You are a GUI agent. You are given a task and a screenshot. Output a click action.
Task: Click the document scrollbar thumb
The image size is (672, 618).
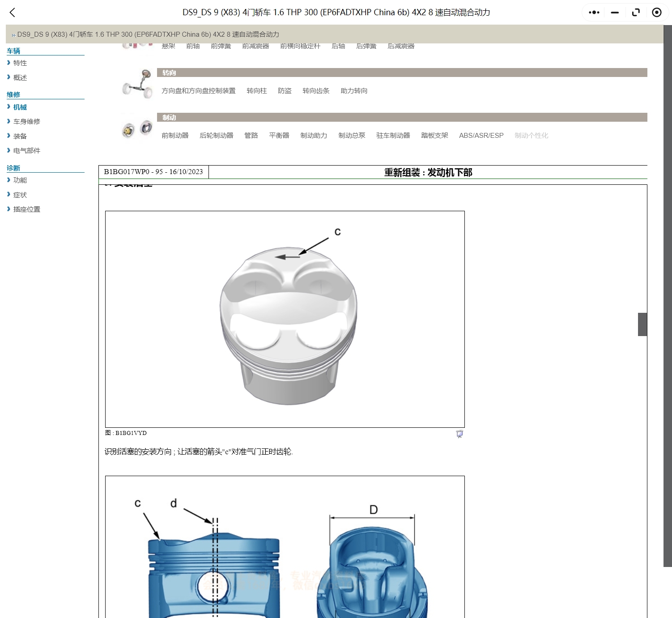642,324
